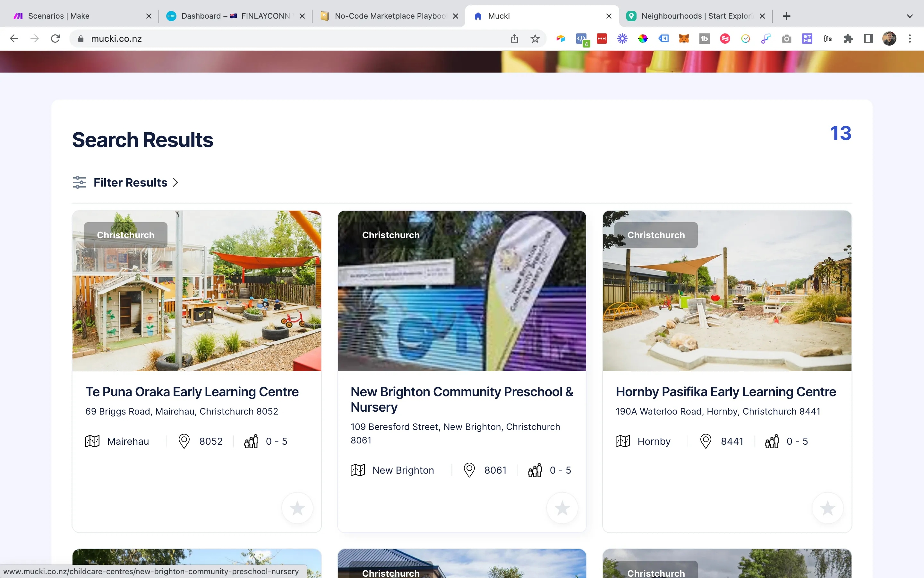Open the red three-dots extension icon
The image size is (924, 578).
click(x=602, y=39)
